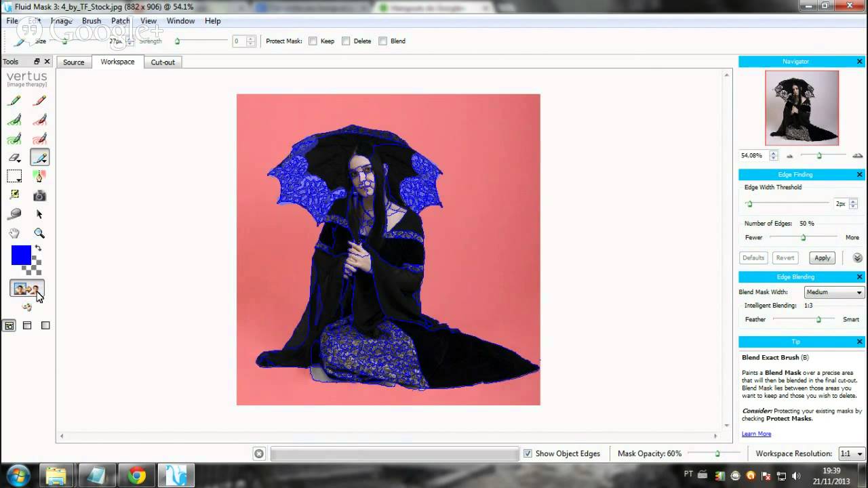Select the green Keep Exact brush
Image resolution: width=868 pixels, height=488 pixels.
[x=14, y=100]
